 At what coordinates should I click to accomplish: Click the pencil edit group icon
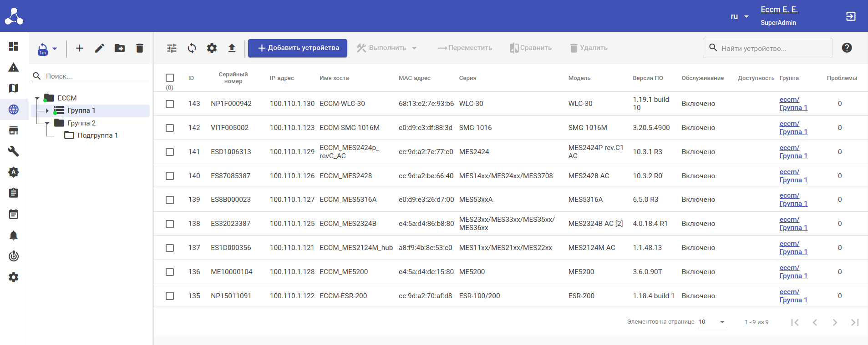(100, 48)
